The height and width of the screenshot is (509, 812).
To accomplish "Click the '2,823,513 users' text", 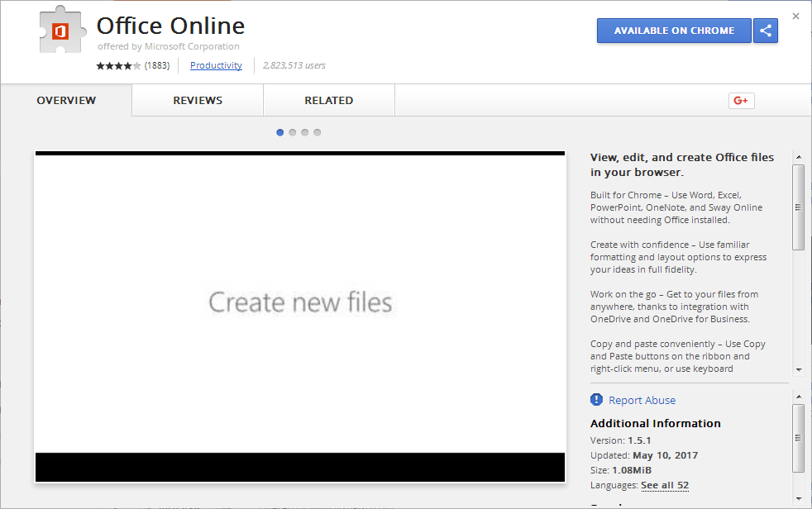I will click(294, 66).
